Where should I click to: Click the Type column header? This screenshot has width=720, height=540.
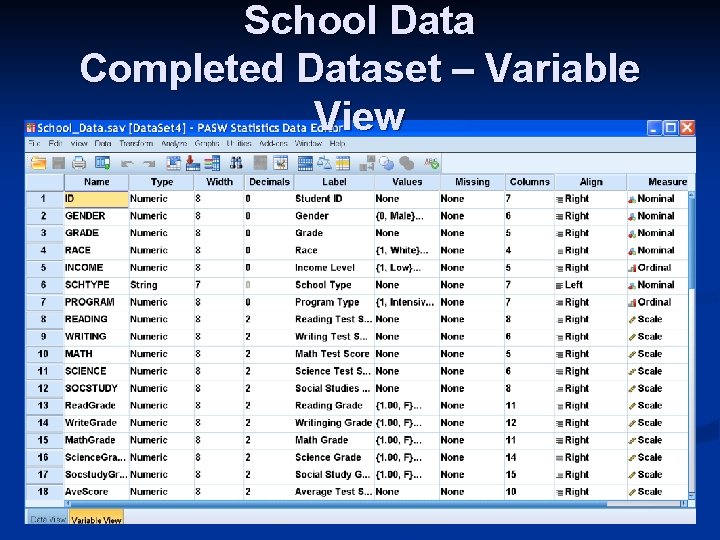coord(162,182)
